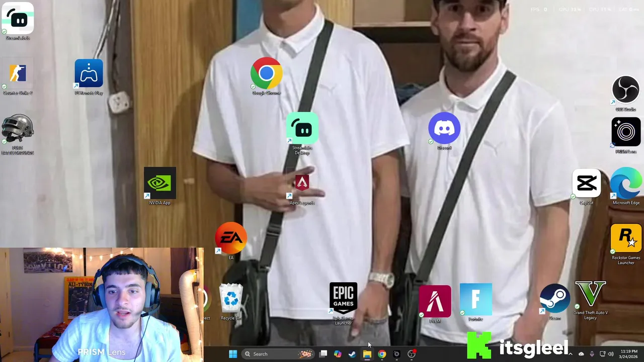Select the Streamlabs Desktop icon
644x362 pixels.
coord(302,134)
